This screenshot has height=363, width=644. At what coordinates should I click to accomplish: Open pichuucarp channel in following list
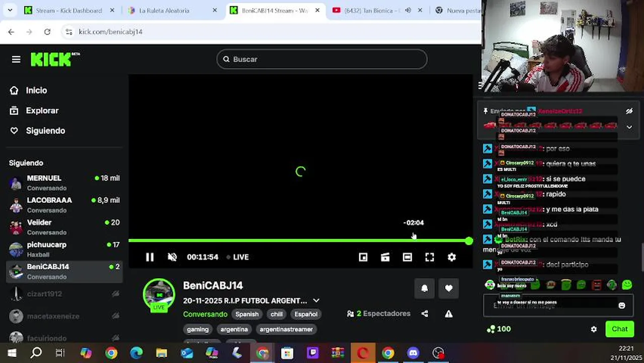pos(65,249)
